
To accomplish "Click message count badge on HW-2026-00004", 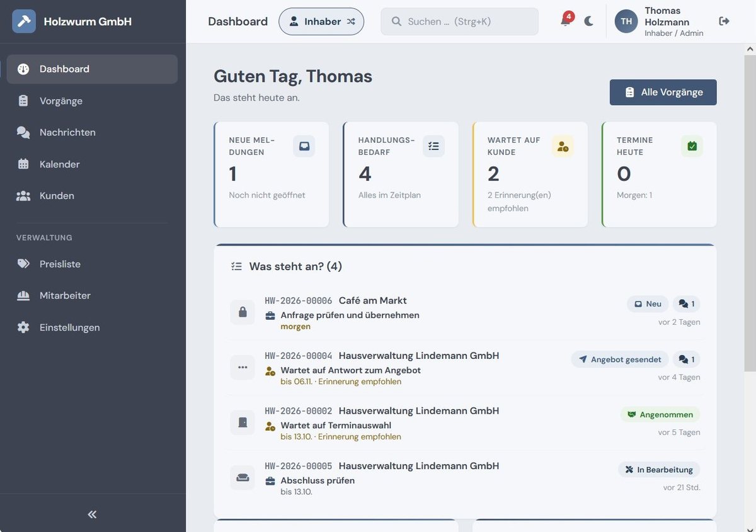I will 686,359.
